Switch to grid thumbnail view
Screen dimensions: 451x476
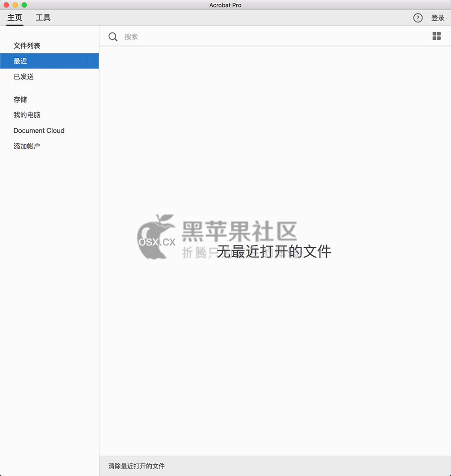tap(436, 36)
